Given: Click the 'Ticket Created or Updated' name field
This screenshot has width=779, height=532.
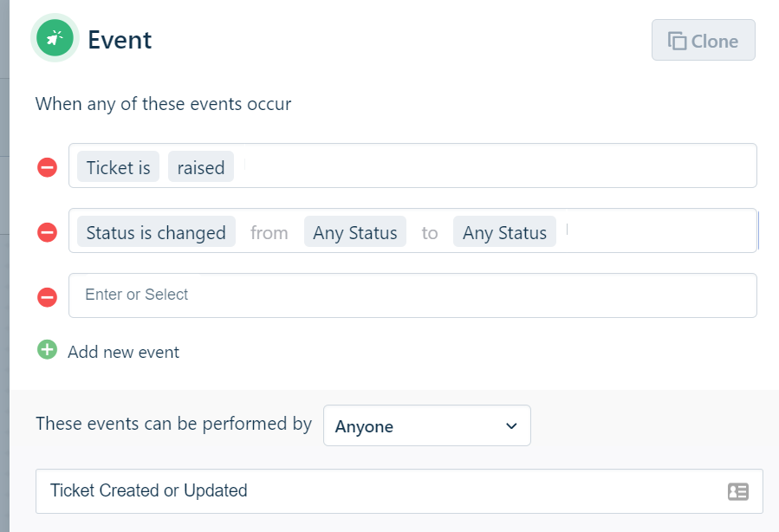Looking at the screenshot, I should pyautogui.click(x=399, y=491).
